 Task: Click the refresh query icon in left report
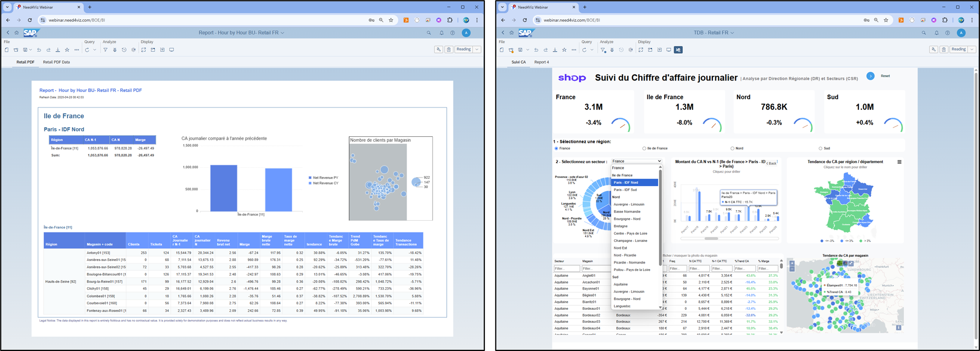click(x=87, y=50)
